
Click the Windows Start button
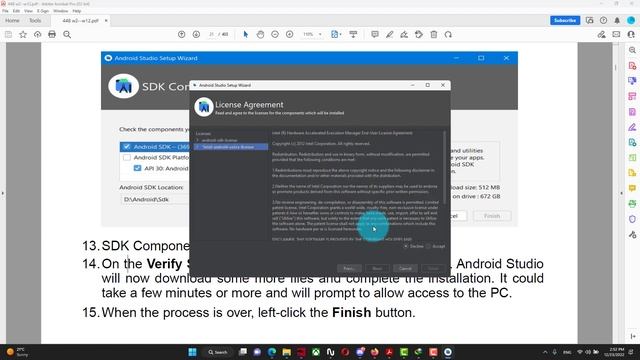[x=192, y=352]
